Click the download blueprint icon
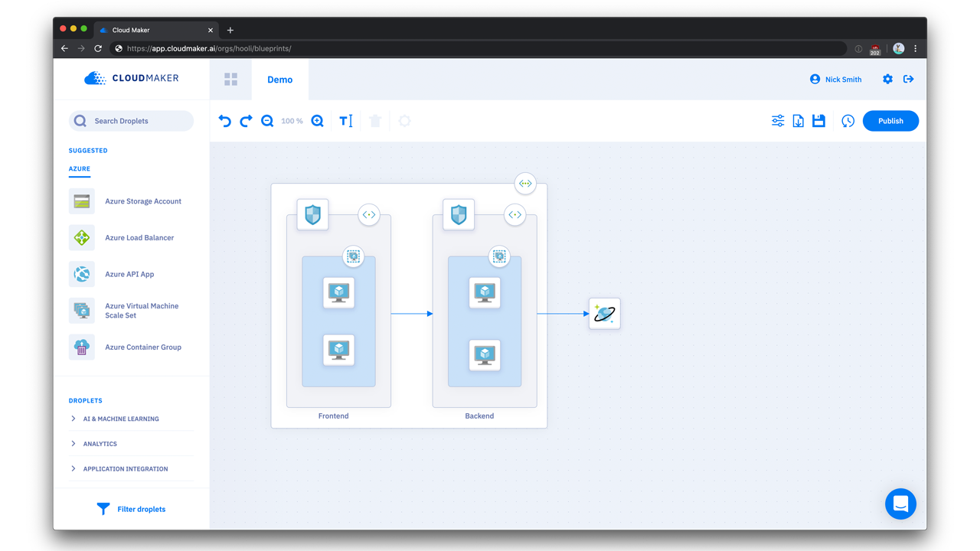 click(798, 121)
